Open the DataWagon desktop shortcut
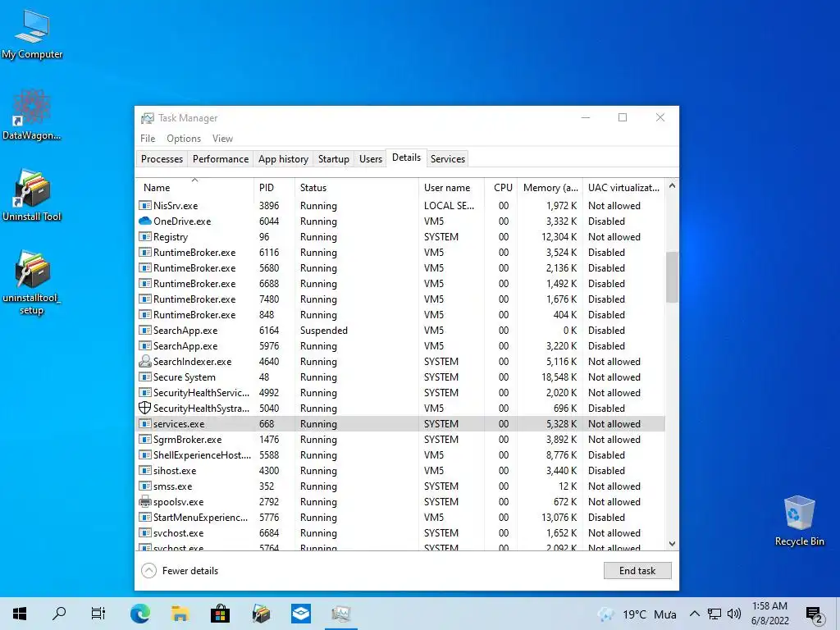 coord(32,115)
